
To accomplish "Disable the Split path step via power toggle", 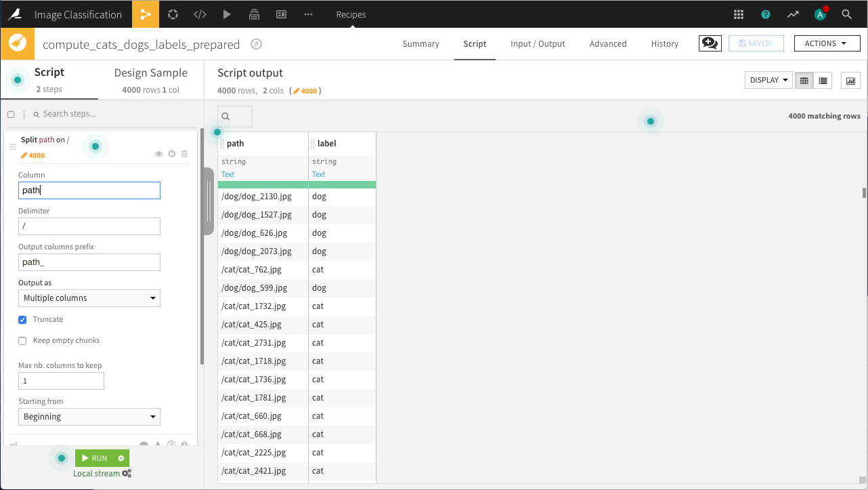I will coord(171,154).
